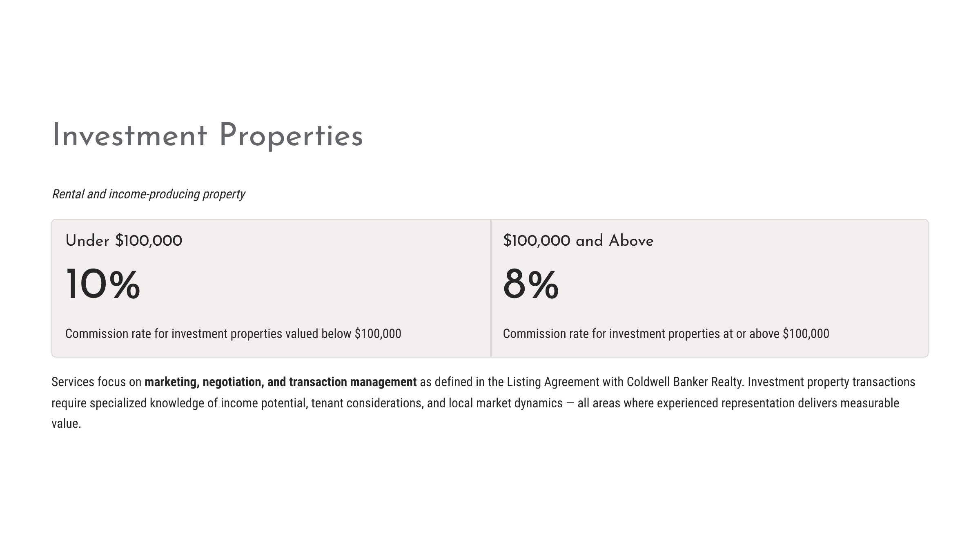Click description text for properties at or above $100,000
Viewport: 980px width, 551px height.
point(666,334)
